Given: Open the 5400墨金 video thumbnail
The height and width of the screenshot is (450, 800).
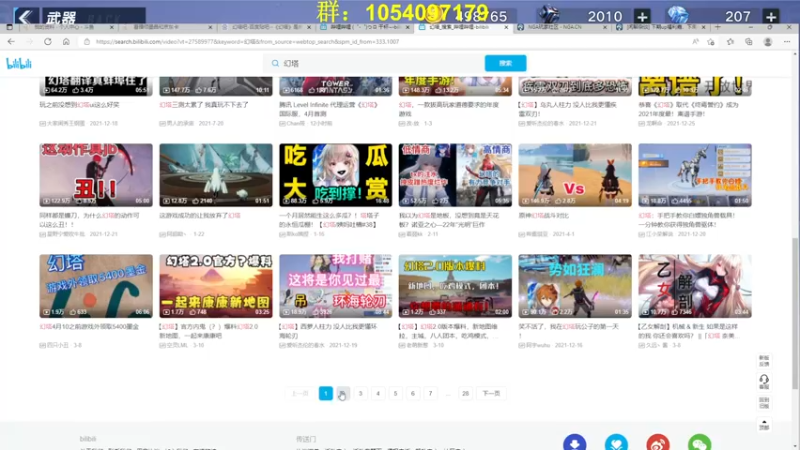Looking at the screenshot, I should pyautogui.click(x=96, y=286).
